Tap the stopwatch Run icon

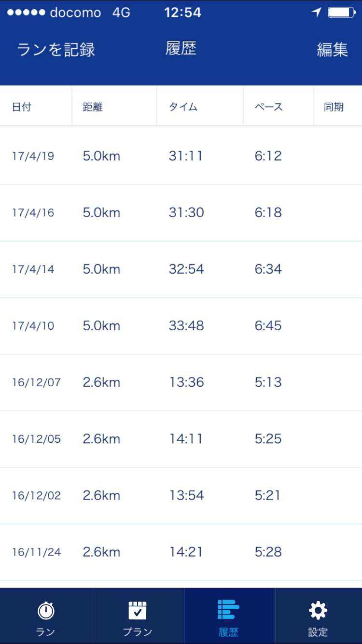point(46,611)
